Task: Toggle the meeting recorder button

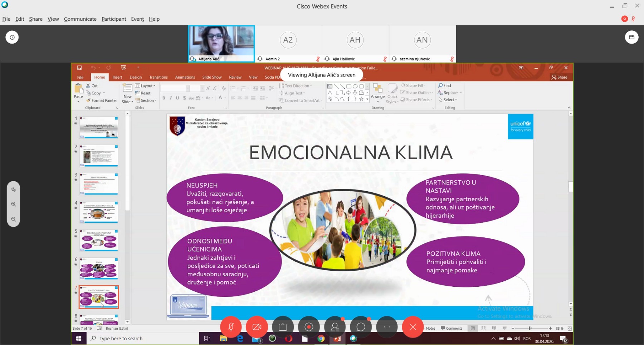Action: pos(309,327)
